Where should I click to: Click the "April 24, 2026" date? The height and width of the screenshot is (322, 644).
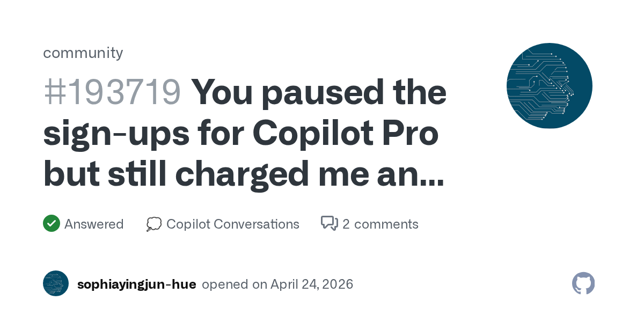(x=312, y=284)
